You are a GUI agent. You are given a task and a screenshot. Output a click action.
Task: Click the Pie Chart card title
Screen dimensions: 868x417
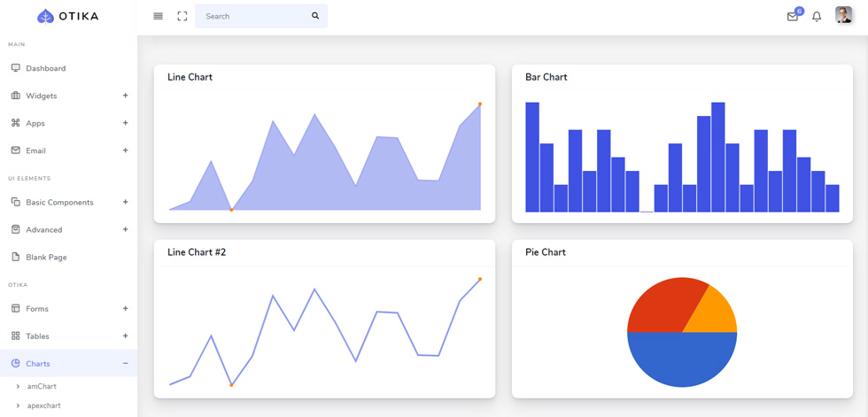[x=546, y=252]
